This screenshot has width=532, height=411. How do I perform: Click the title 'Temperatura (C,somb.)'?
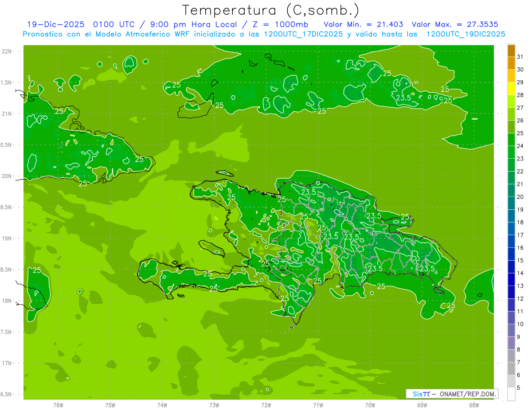271,10
